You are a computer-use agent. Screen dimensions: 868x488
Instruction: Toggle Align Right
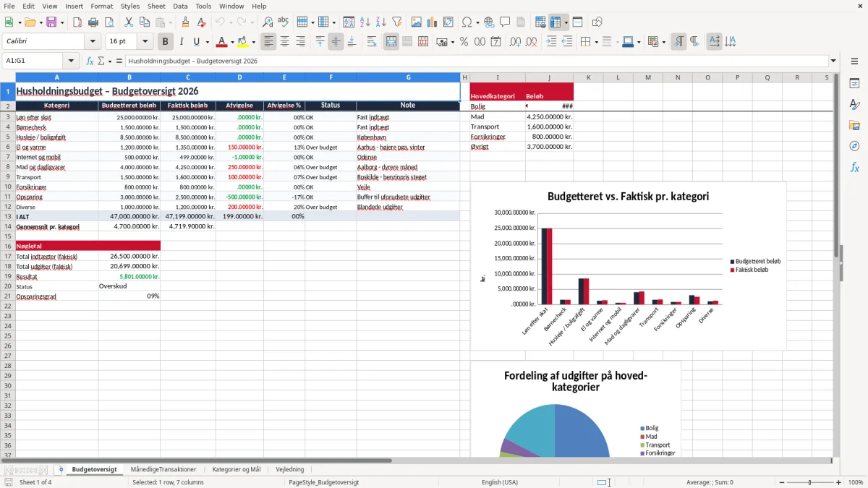pos(301,42)
